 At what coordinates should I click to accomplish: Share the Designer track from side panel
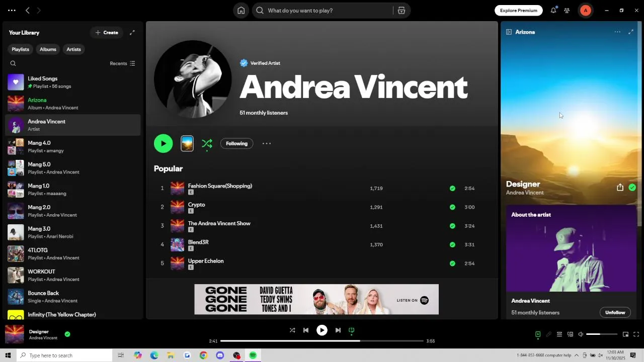click(x=620, y=188)
